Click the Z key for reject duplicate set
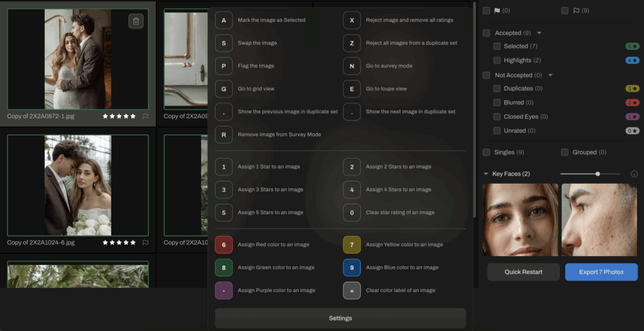The image size is (644, 331). click(x=352, y=43)
